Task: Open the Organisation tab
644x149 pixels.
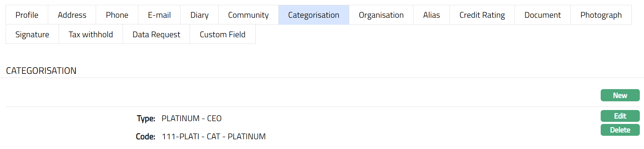Action: (x=381, y=15)
